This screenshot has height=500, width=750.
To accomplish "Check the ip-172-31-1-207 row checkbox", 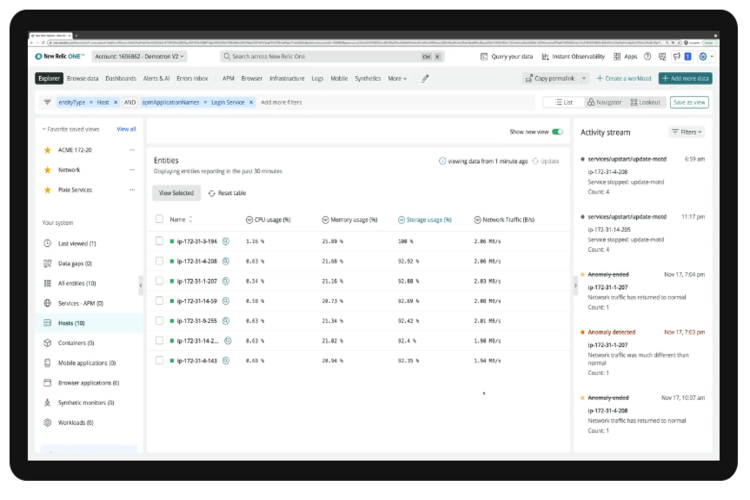I will (159, 281).
